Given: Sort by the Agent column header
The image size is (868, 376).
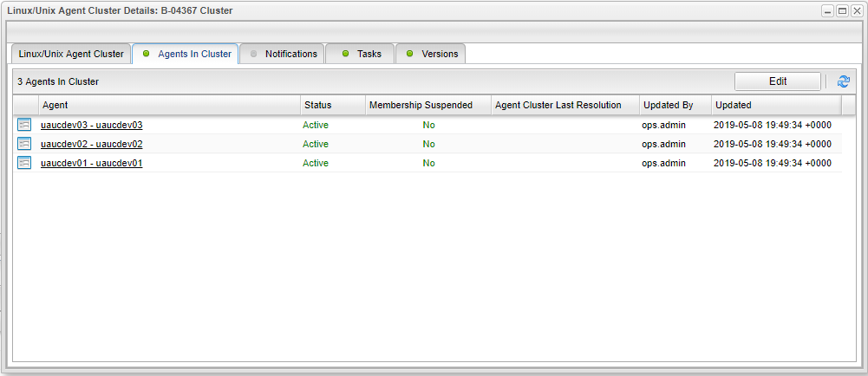Looking at the screenshot, I should pyautogui.click(x=169, y=105).
